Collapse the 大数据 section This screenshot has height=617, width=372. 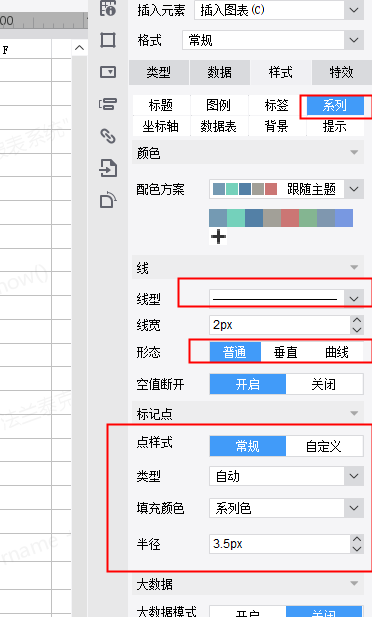(x=354, y=583)
